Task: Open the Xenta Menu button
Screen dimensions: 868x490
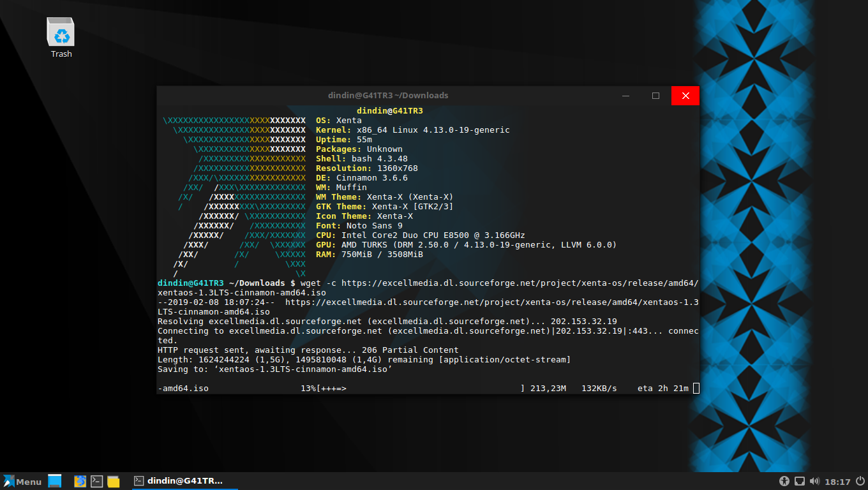Action: [23, 481]
